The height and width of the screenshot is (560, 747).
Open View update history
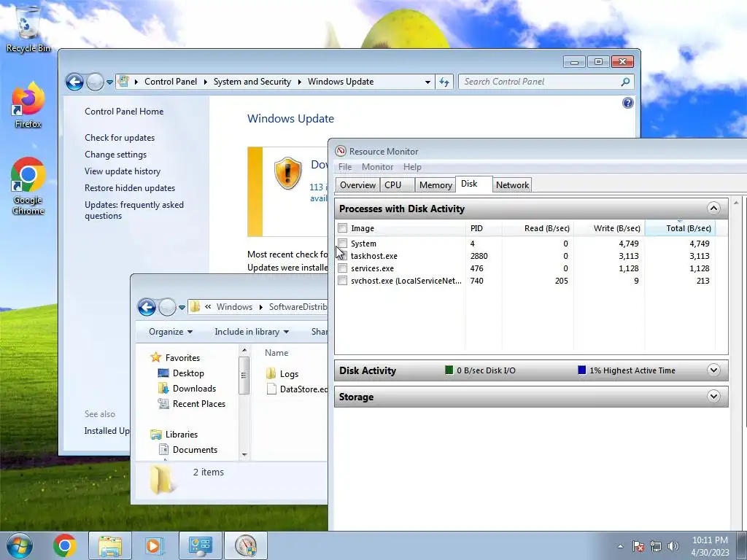[x=123, y=171]
